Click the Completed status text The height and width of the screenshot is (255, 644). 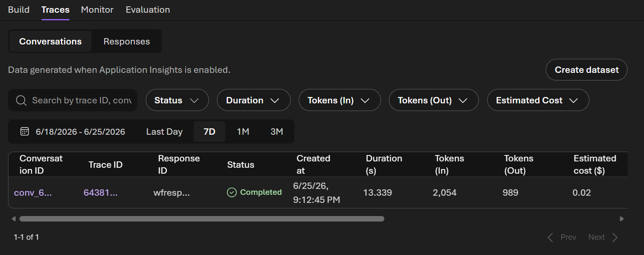click(x=261, y=192)
